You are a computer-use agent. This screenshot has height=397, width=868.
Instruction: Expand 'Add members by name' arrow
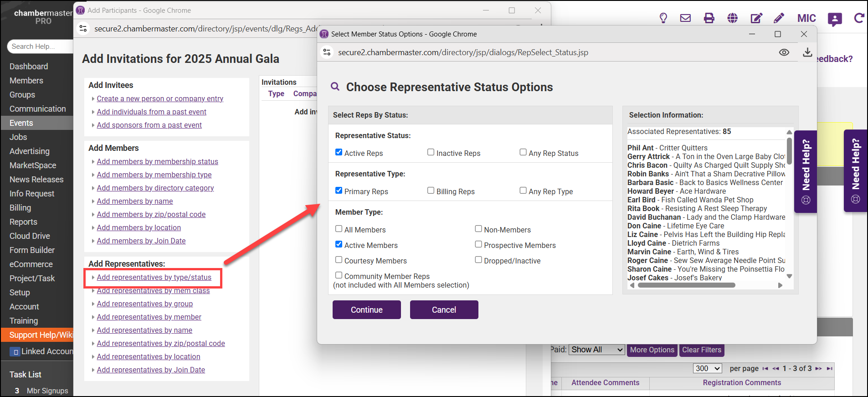[x=93, y=201]
